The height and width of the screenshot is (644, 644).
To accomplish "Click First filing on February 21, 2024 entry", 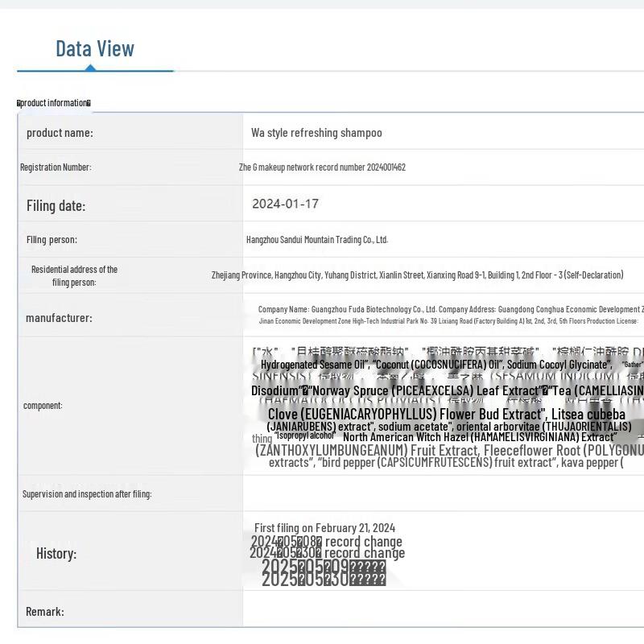I will coord(324,528).
